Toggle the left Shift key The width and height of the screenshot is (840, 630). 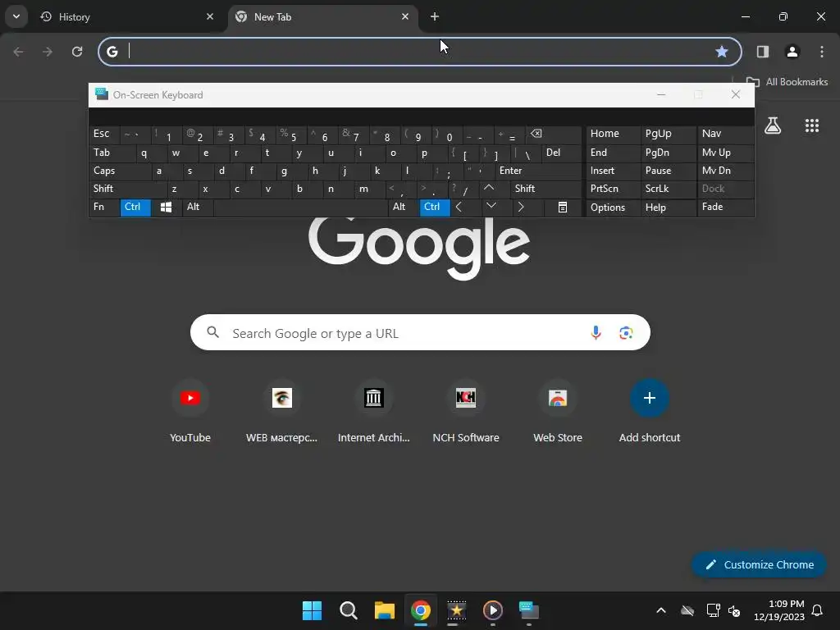pos(127,189)
